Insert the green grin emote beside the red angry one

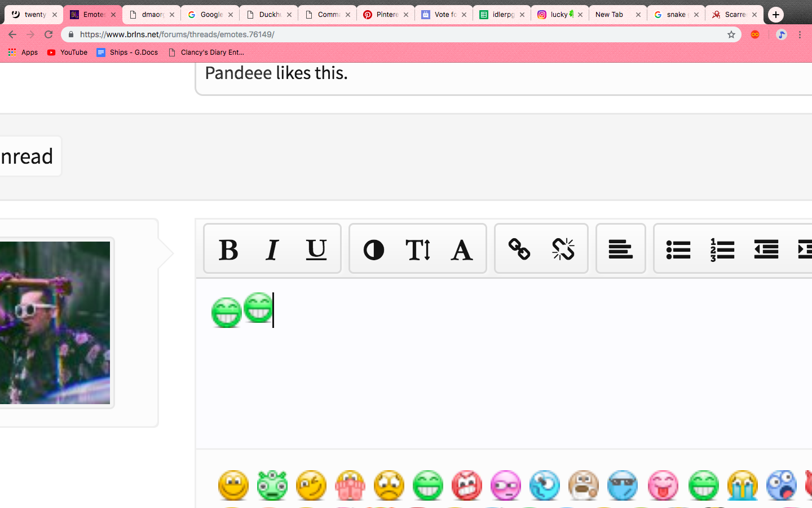coord(428,485)
